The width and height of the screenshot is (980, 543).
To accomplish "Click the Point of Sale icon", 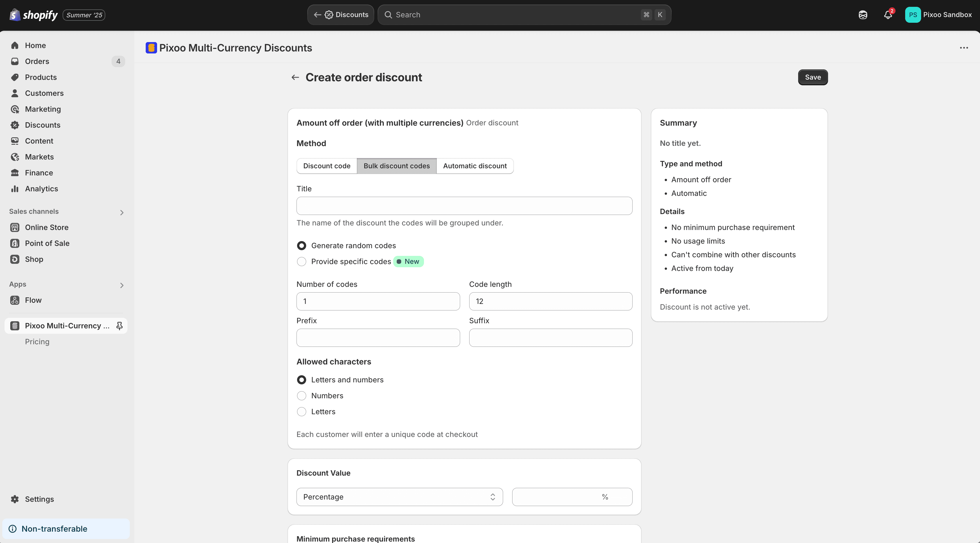I will pos(15,244).
